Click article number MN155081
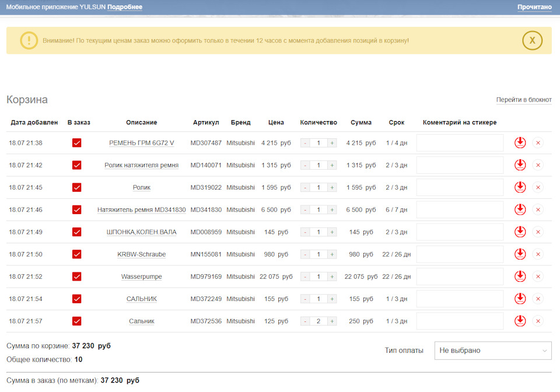The image size is (560, 392). (x=206, y=254)
